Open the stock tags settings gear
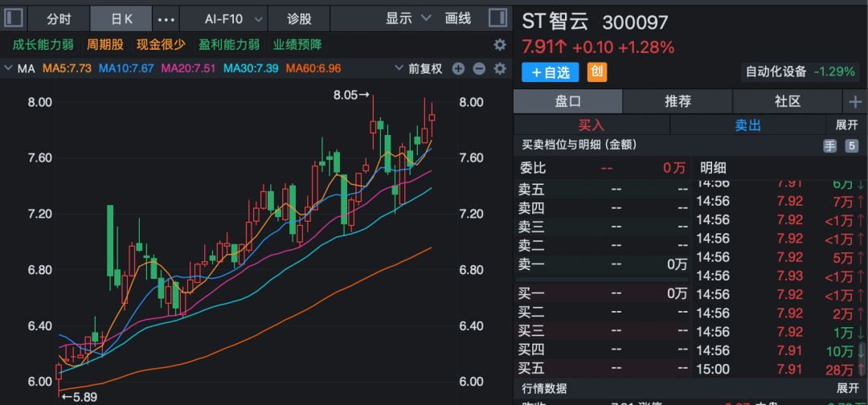The image size is (868, 405). [500, 45]
